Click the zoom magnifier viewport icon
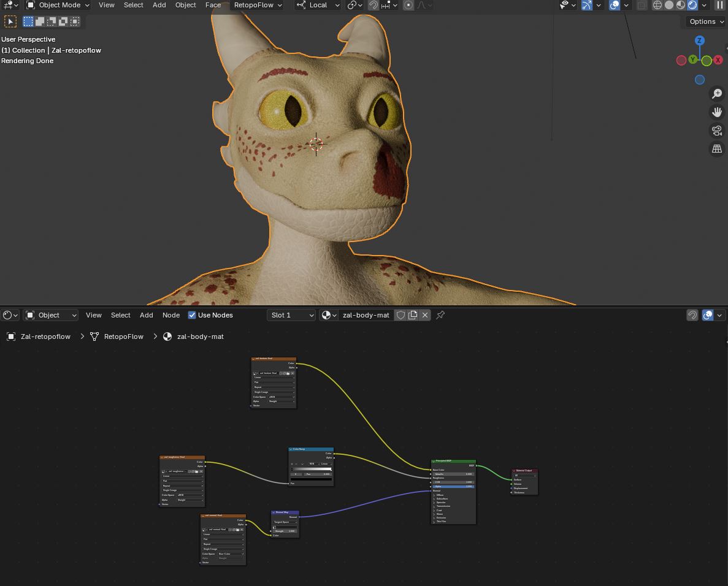This screenshot has width=728, height=586. [716, 94]
